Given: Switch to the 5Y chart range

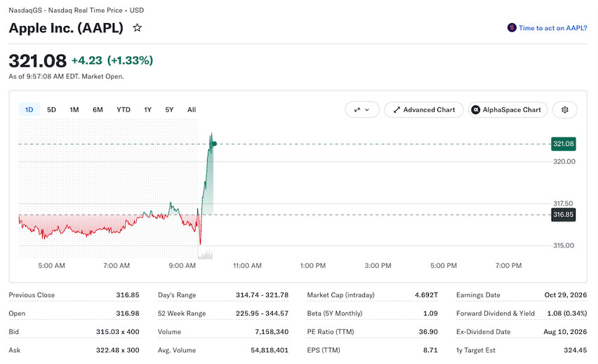Looking at the screenshot, I should coord(169,110).
